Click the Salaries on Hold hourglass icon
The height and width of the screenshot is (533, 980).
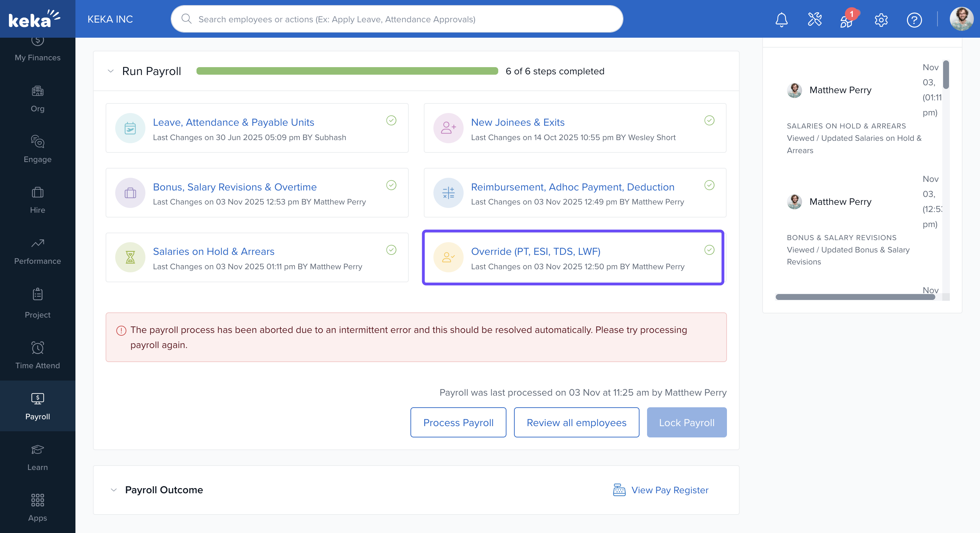pos(130,257)
